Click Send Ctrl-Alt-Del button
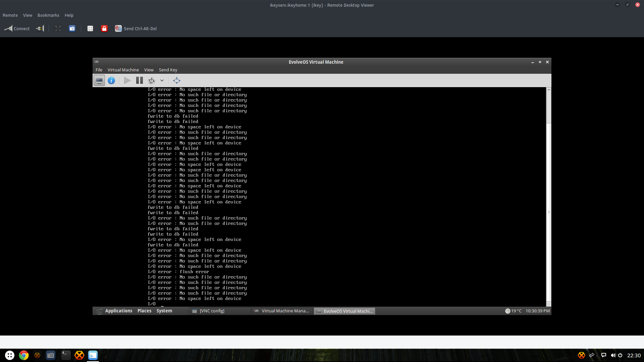Viewport: 644px width, 362px height. [136, 28]
